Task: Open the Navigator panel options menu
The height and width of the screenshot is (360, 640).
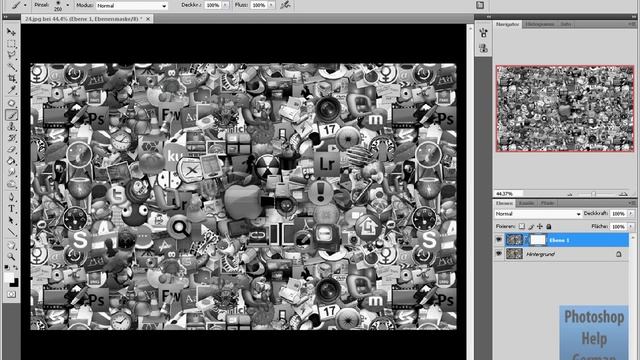Action: [x=632, y=24]
